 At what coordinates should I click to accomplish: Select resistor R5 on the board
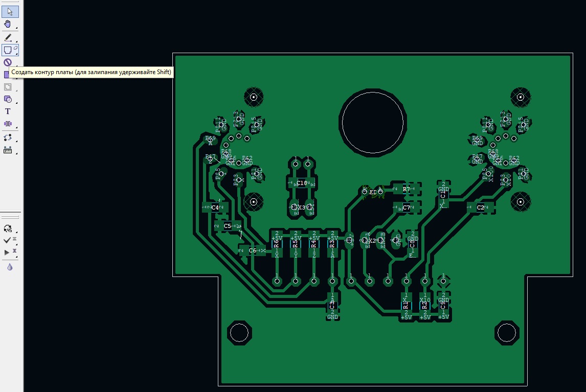coord(295,244)
